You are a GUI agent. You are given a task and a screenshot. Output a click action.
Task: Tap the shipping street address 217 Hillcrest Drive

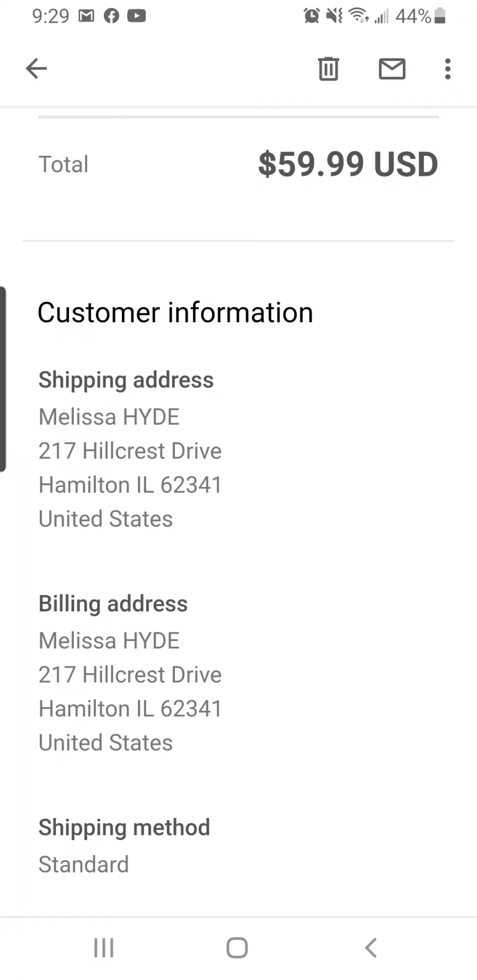[x=130, y=451]
